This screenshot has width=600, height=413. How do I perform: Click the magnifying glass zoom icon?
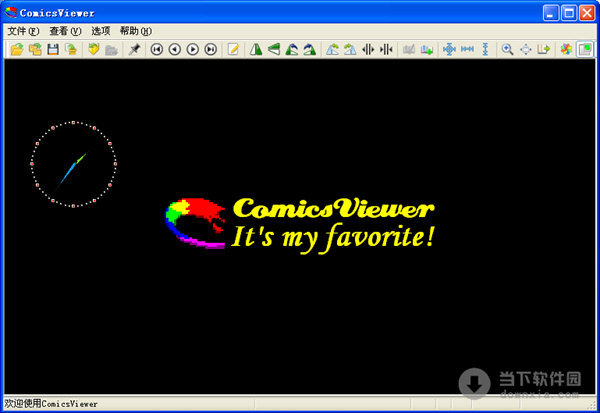click(507, 49)
